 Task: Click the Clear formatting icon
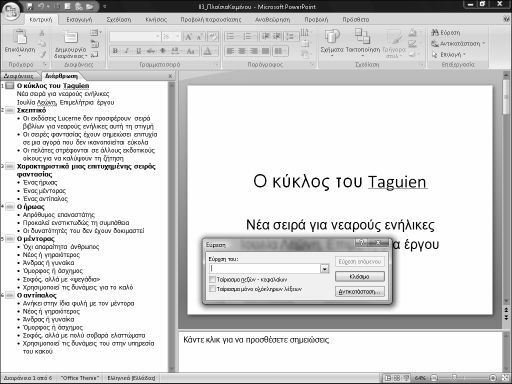(213, 36)
